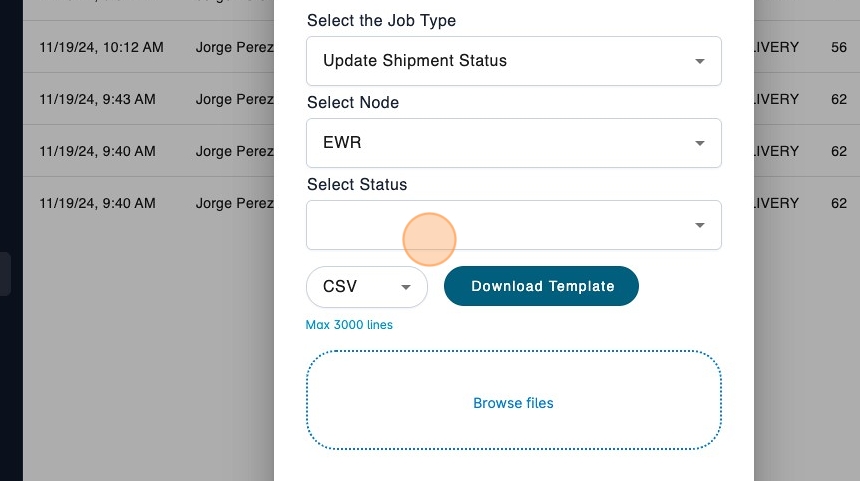Click the Select Status dropdown arrow icon
Screen dimensions: 860x481
[x=700, y=225]
